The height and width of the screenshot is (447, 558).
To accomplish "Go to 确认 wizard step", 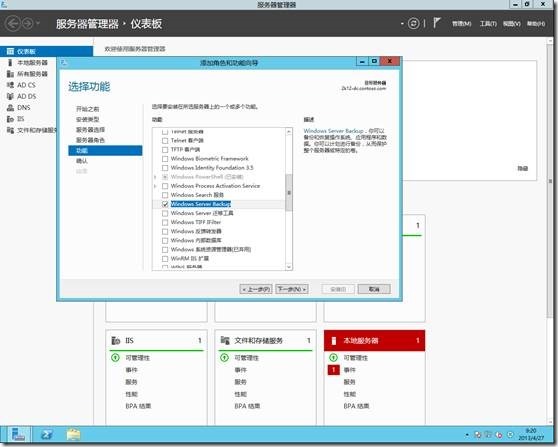I will click(82, 161).
